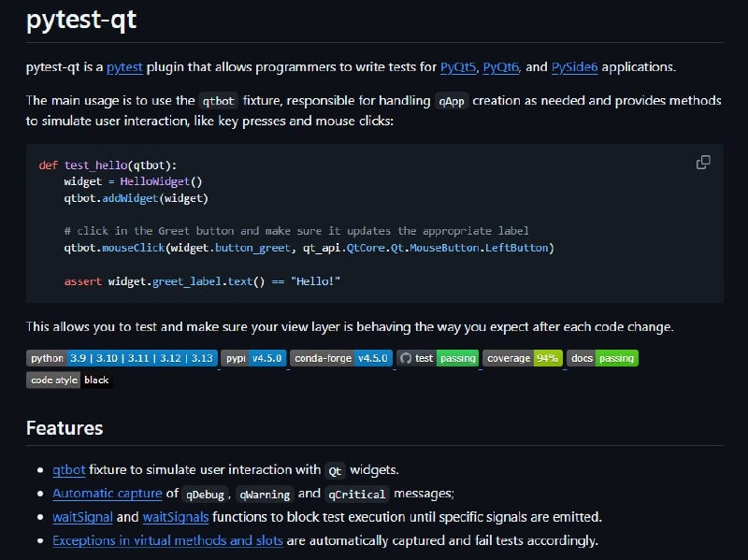Click the inline Qt code label
This screenshot has width=748, height=560.
point(335,471)
